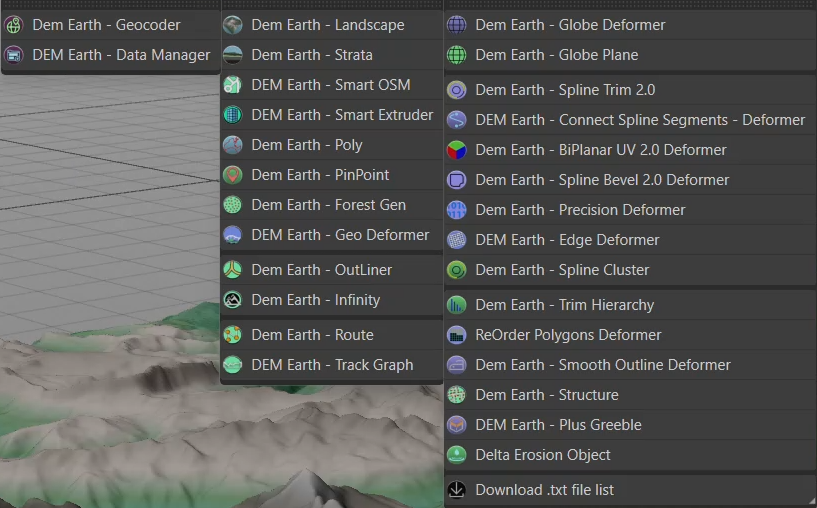This screenshot has width=817, height=508.
Task: Click the Spline Trim 2.0 icon
Action: pos(457,90)
